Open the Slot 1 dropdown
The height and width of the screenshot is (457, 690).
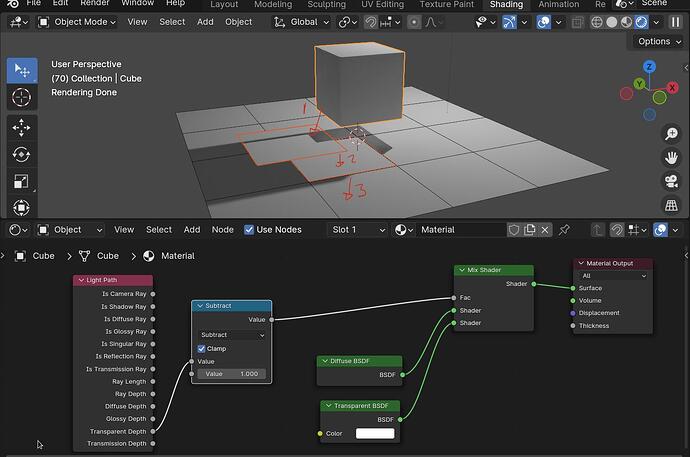[x=358, y=230]
